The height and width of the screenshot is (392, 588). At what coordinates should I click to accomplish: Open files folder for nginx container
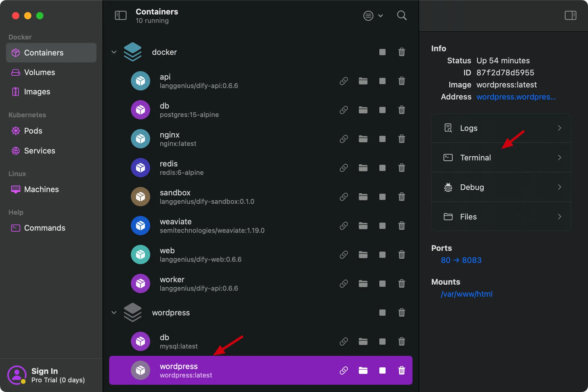[363, 139]
